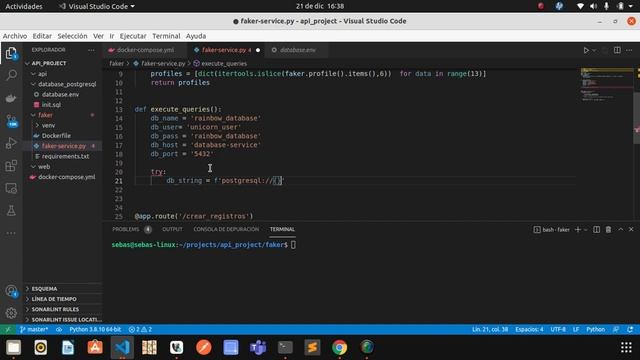Open the Remote Explorer view

click(11, 188)
